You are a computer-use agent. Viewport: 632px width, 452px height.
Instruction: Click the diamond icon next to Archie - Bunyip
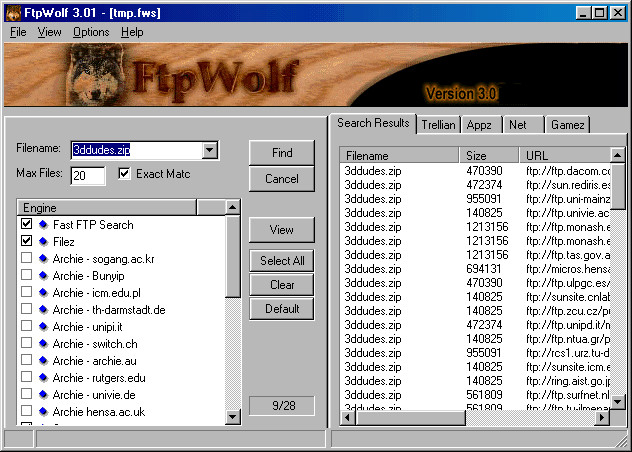43,275
